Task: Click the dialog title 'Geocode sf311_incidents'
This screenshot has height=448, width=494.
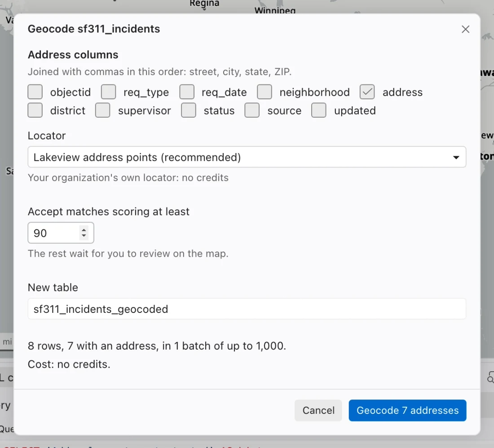Action: 94,29
